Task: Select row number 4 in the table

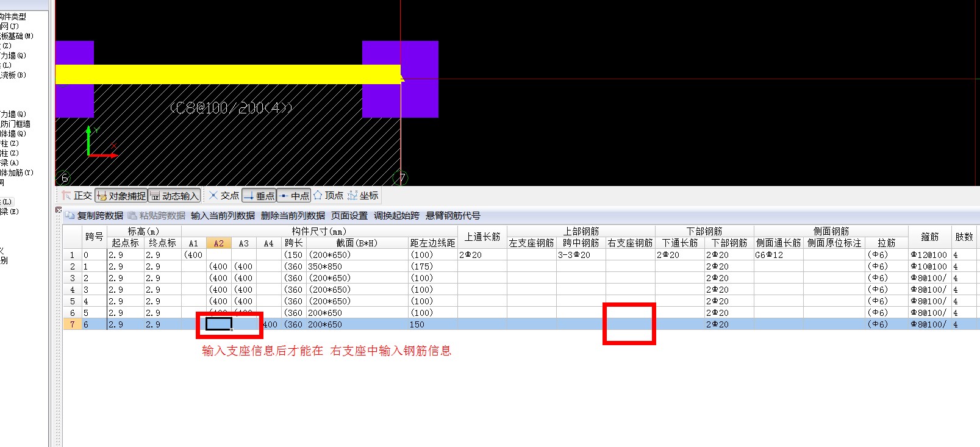Action: (x=72, y=290)
